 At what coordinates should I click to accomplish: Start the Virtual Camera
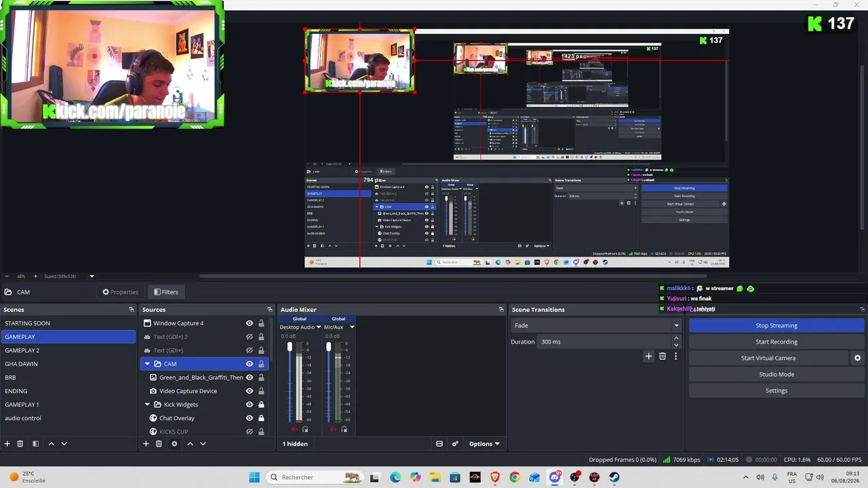pyautogui.click(x=768, y=358)
